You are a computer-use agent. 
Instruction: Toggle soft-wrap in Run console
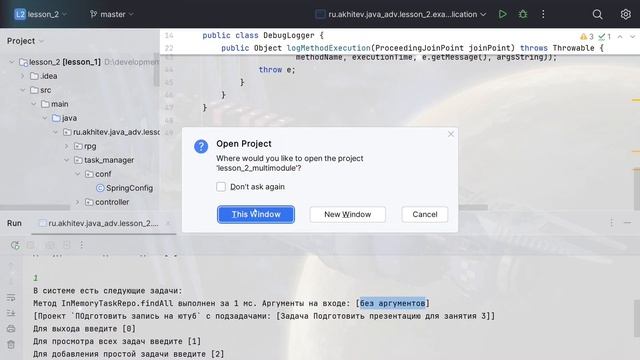pyautogui.click(x=11, y=298)
